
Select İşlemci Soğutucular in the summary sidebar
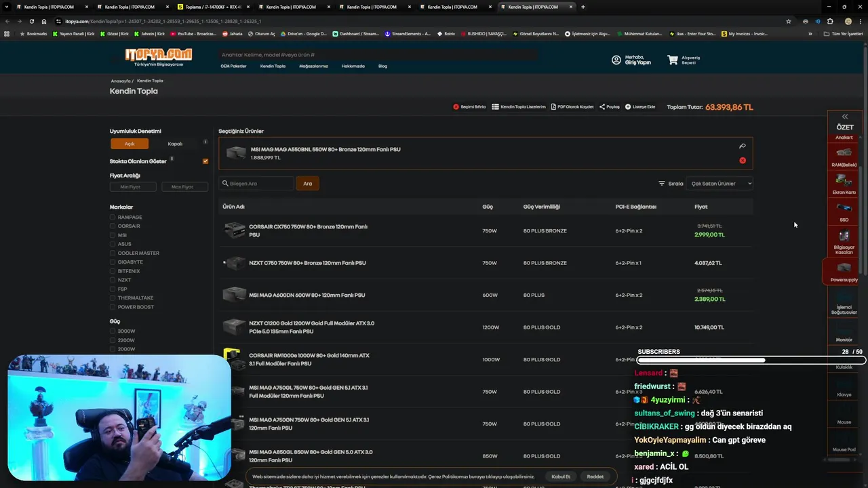(844, 303)
